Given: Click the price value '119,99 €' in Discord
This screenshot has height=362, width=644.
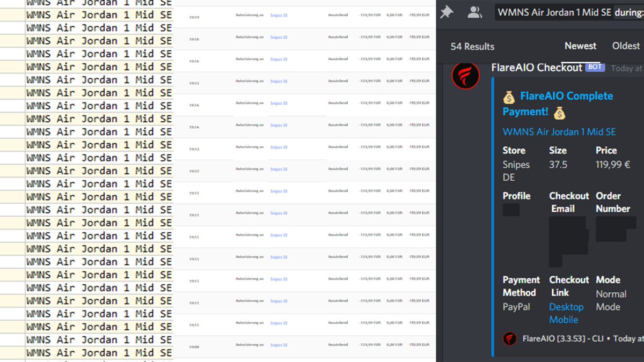Looking at the screenshot, I should pyautogui.click(x=613, y=165).
